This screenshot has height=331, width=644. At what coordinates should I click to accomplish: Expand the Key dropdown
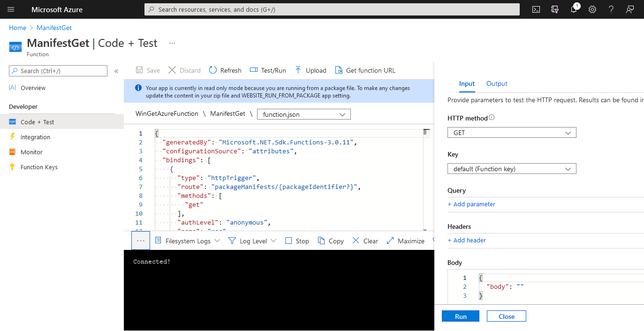(511, 169)
